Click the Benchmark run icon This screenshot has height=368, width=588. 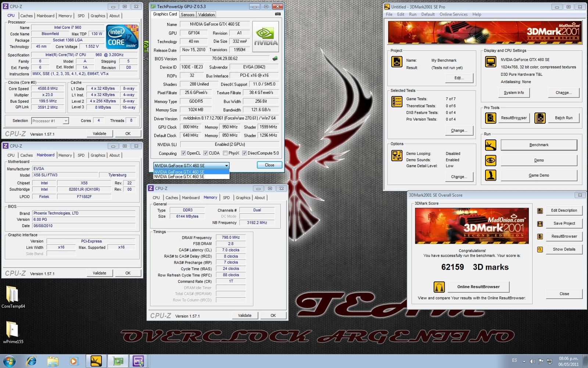491,145
